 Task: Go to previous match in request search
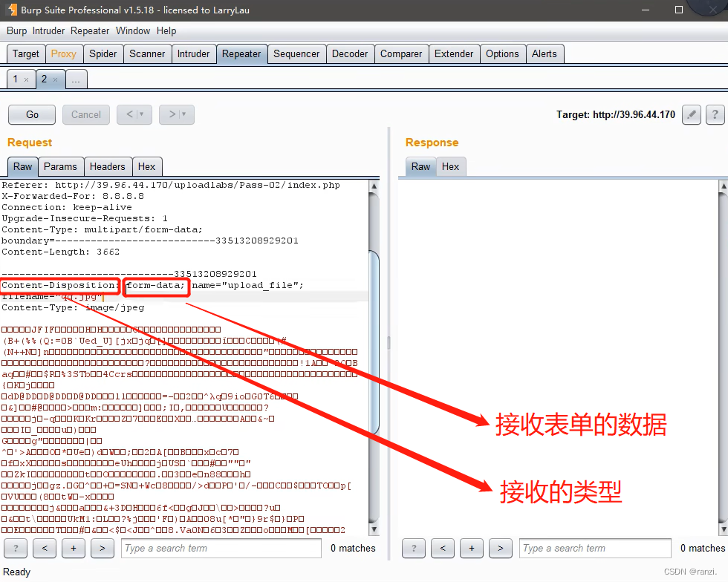coord(45,548)
